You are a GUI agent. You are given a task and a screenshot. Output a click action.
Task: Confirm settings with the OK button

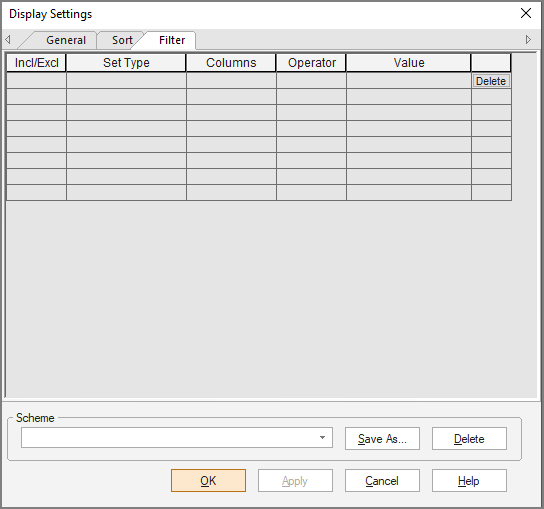point(208,481)
